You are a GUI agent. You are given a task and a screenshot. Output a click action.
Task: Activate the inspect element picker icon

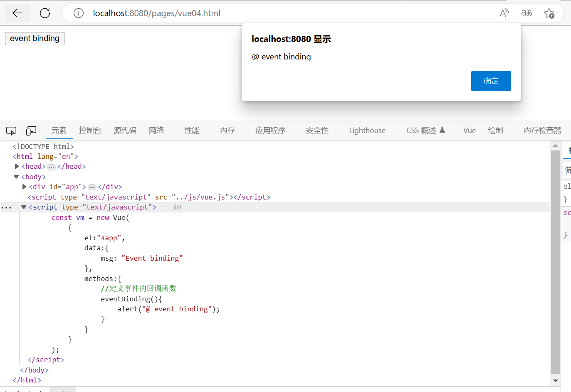[11, 131]
